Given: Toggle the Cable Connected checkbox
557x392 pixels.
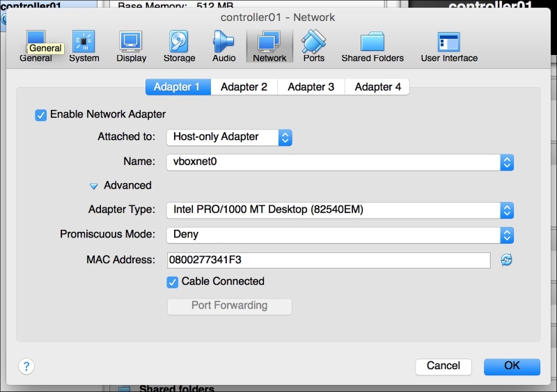Looking at the screenshot, I should pyautogui.click(x=172, y=282).
